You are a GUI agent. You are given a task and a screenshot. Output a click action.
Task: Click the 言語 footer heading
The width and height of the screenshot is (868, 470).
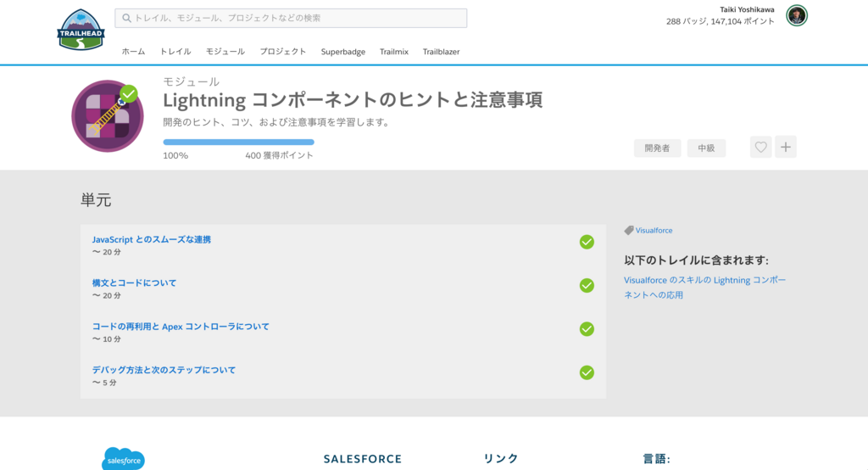[657, 459]
